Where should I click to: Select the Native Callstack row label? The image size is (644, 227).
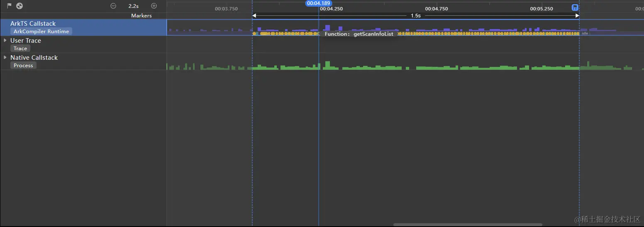click(x=34, y=57)
